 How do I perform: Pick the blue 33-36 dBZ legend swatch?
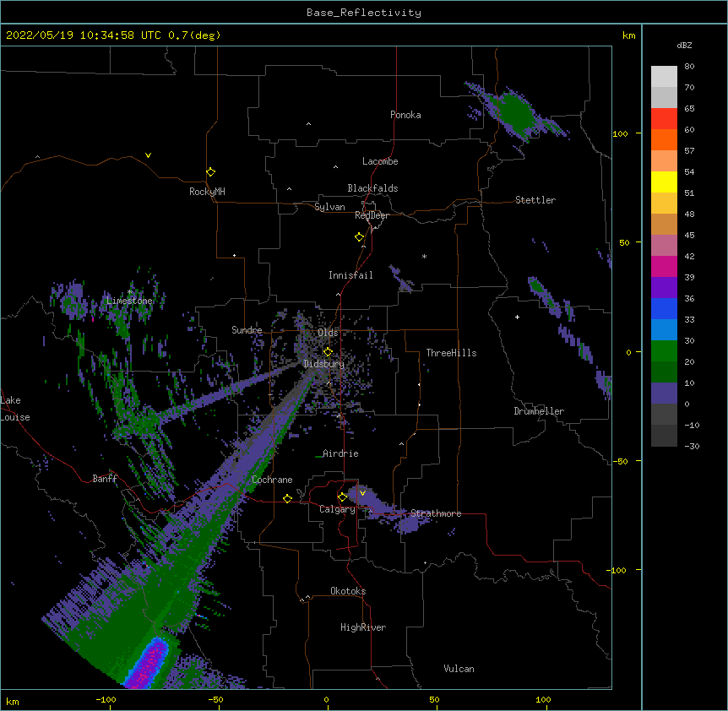(664, 308)
